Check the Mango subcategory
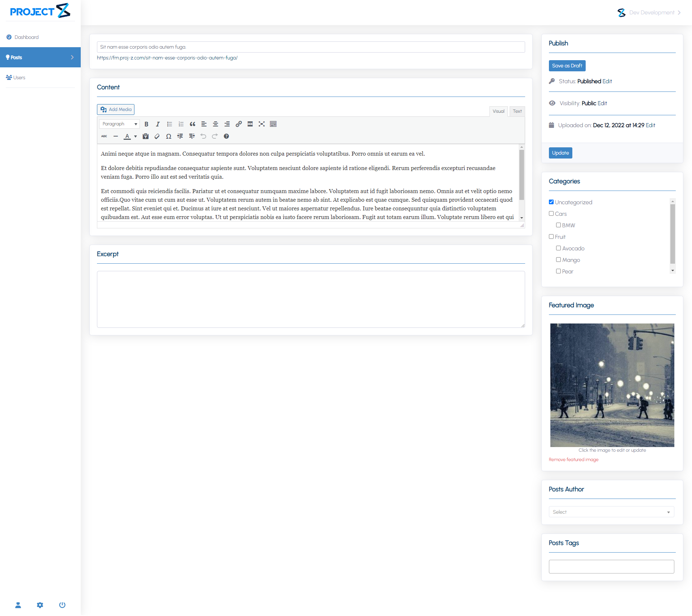The image size is (692, 616). click(x=558, y=260)
